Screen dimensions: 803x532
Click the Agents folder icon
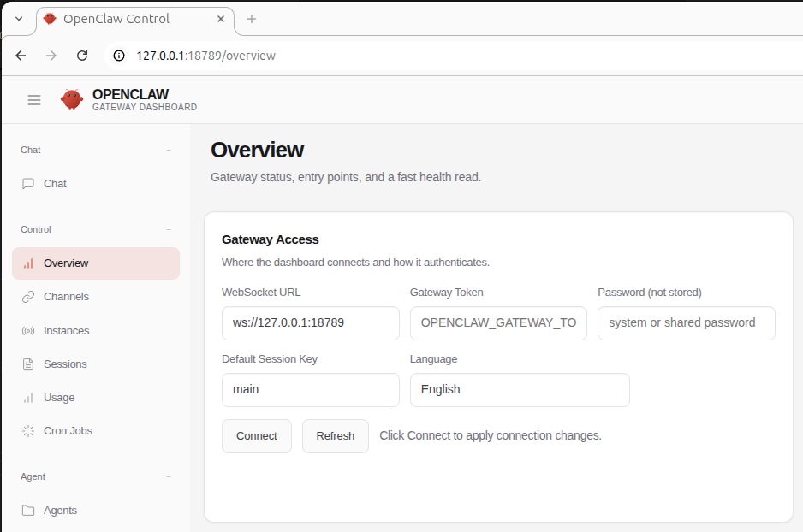[28, 511]
